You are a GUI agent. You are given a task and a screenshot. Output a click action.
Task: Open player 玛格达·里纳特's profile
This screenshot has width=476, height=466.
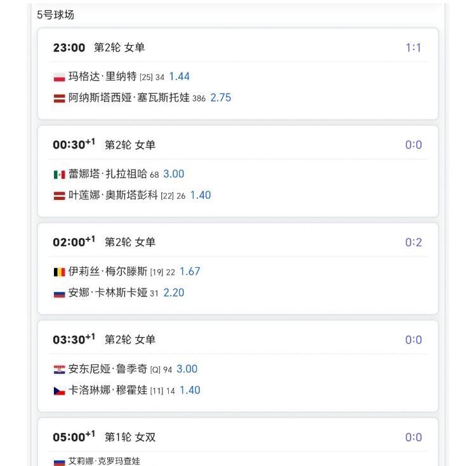[x=102, y=77]
